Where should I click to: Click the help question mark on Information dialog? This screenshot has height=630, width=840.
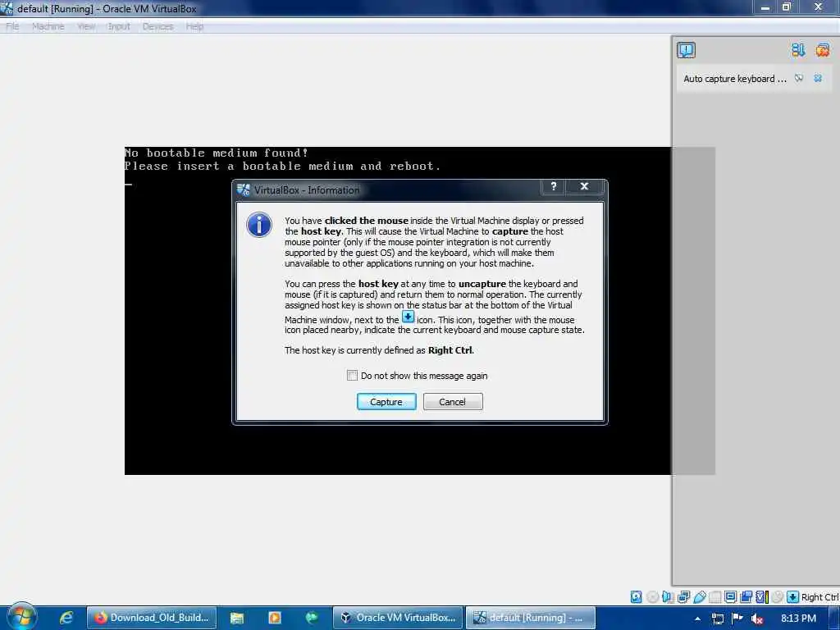(x=554, y=186)
